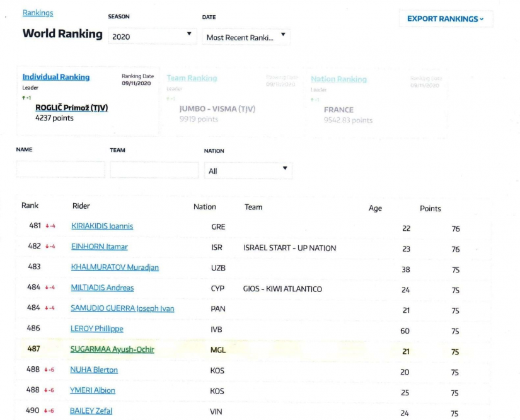Open rider KIRIAKIDIS Ioannis
The height and width of the screenshot is (420, 520).
[x=102, y=226]
